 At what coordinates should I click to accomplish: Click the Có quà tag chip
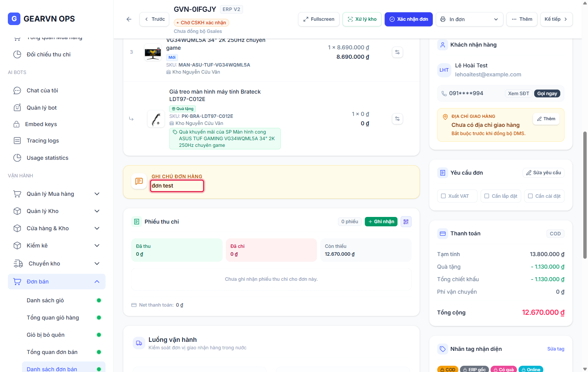(x=504, y=370)
